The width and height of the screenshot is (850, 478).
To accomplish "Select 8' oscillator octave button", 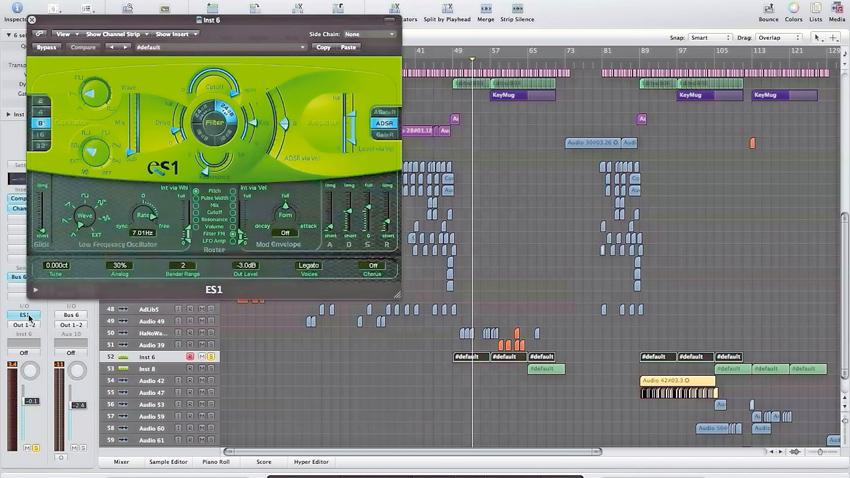I will pyautogui.click(x=41, y=123).
